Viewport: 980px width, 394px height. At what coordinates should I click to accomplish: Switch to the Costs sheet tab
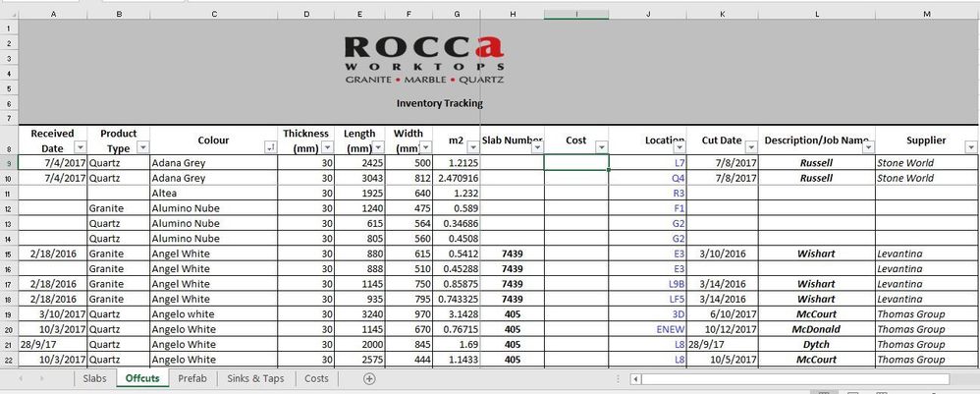click(x=316, y=378)
